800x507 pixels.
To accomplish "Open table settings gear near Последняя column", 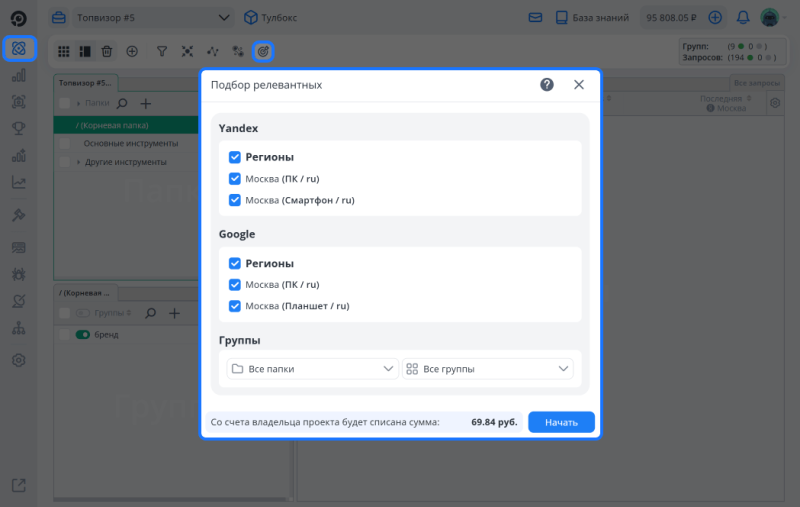I will coord(775,103).
